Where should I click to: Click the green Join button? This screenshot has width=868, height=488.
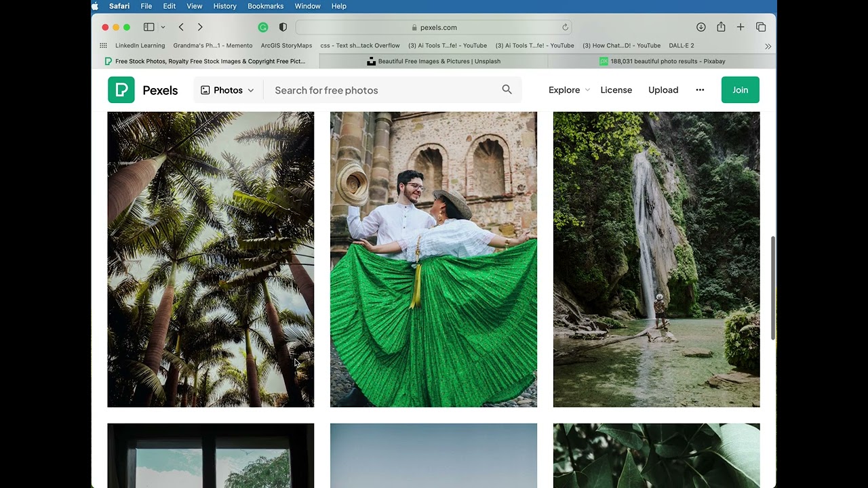pyautogui.click(x=741, y=89)
